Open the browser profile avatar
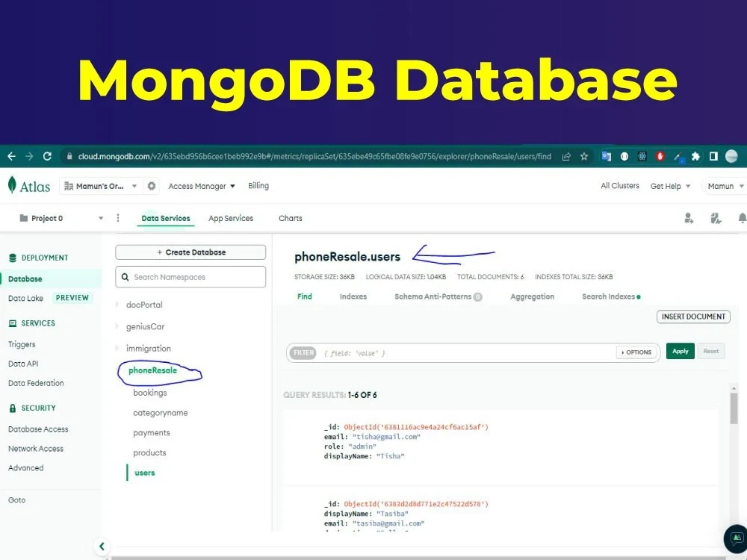The width and height of the screenshot is (747, 560). pos(731,156)
